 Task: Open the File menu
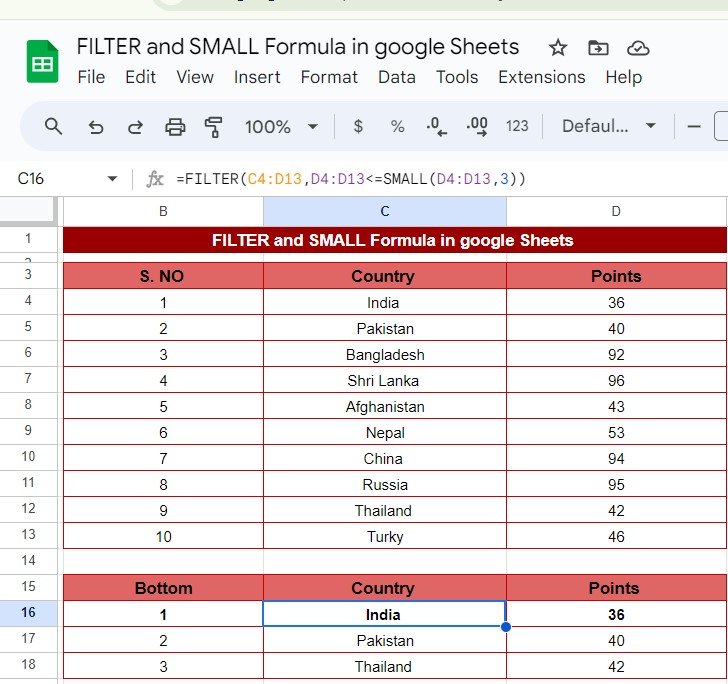pyautogui.click(x=91, y=77)
